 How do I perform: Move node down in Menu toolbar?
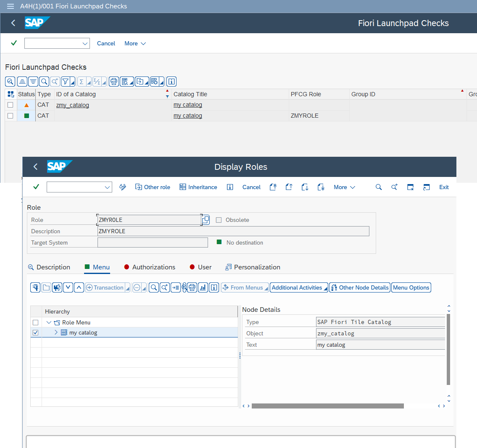click(x=68, y=287)
